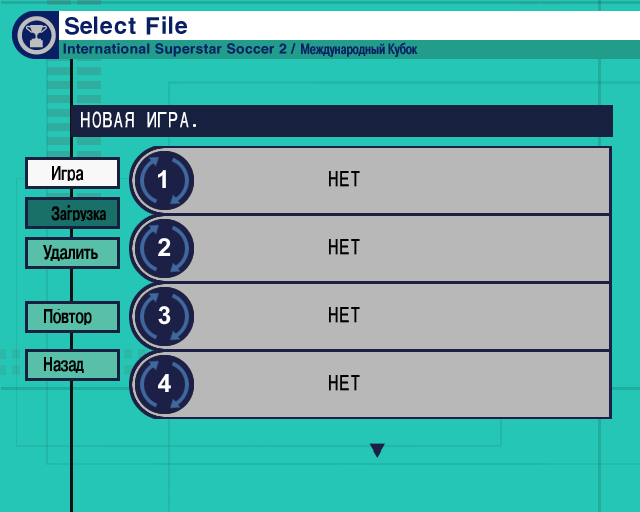Click the НЕТ text in slot 4
Viewport: 640px width, 512px height.
344,383
